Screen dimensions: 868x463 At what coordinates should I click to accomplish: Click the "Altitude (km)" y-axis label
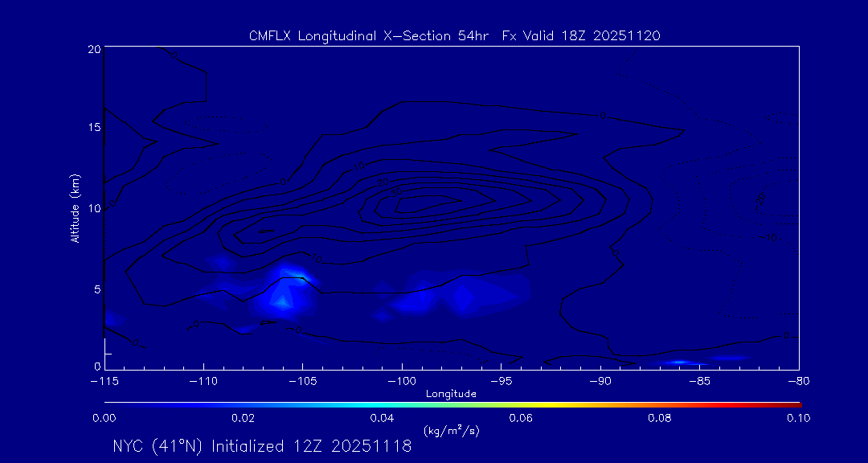tap(75, 208)
